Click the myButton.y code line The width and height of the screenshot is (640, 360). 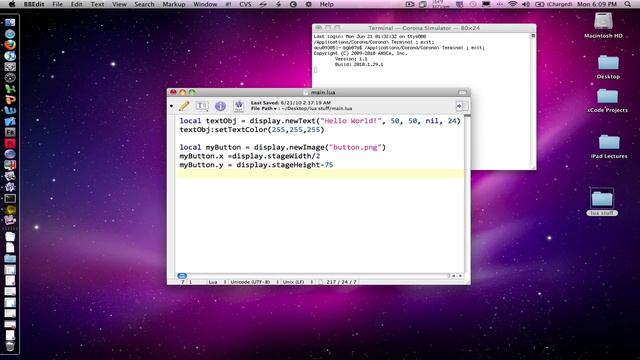click(x=256, y=165)
